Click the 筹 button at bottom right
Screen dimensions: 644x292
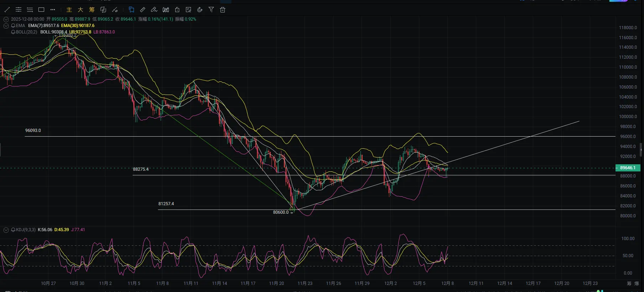(x=629, y=283)
